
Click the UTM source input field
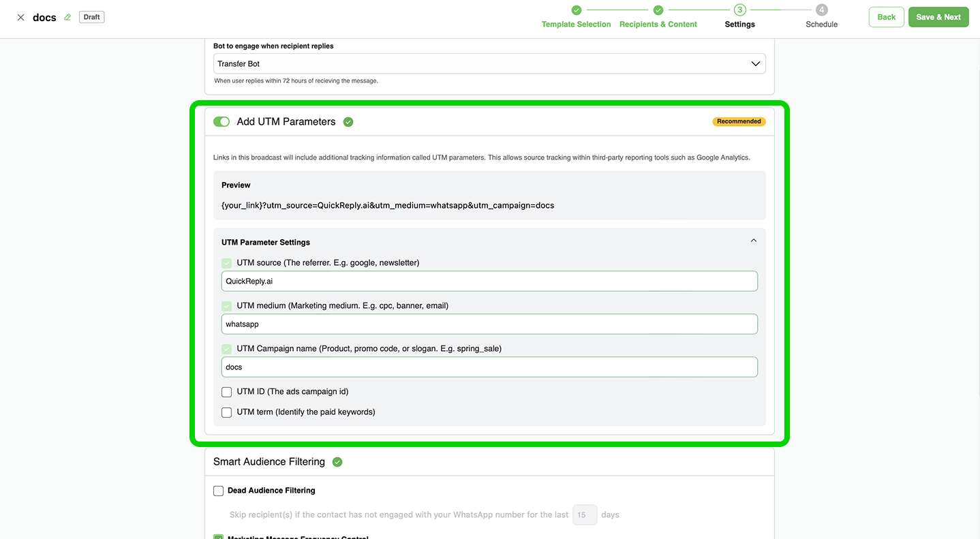click(x=489, y=281)
